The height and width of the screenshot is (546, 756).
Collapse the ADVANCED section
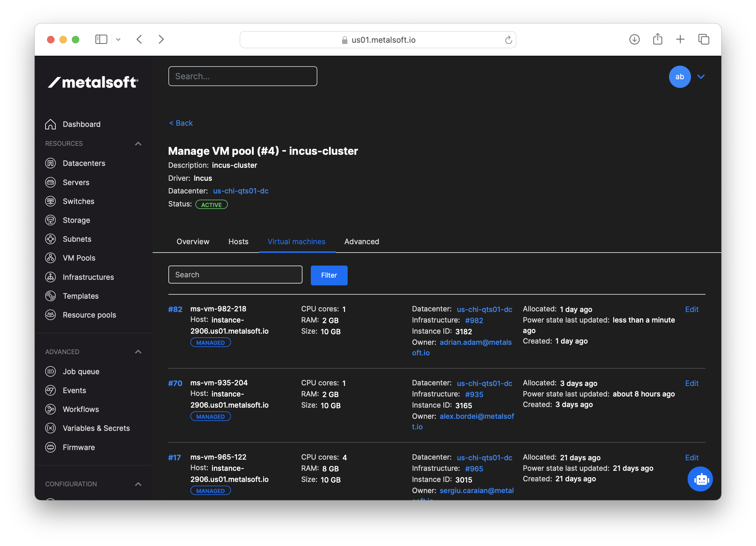(x=138, y=352)
